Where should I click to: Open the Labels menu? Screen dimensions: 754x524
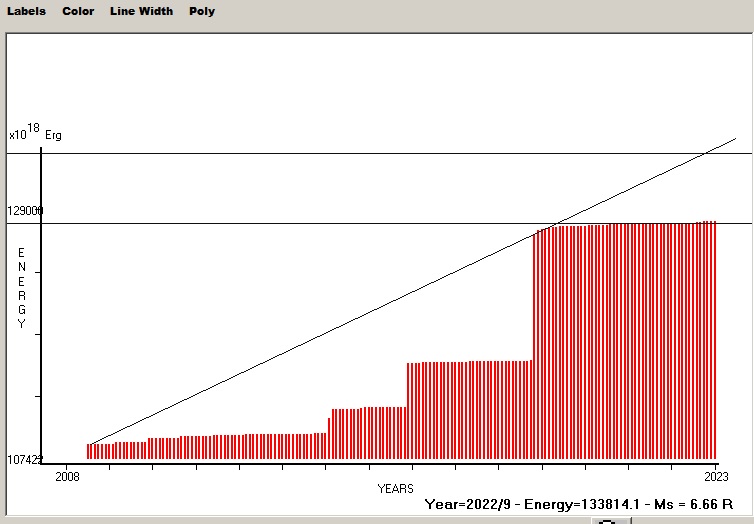(x=27, y=11)
